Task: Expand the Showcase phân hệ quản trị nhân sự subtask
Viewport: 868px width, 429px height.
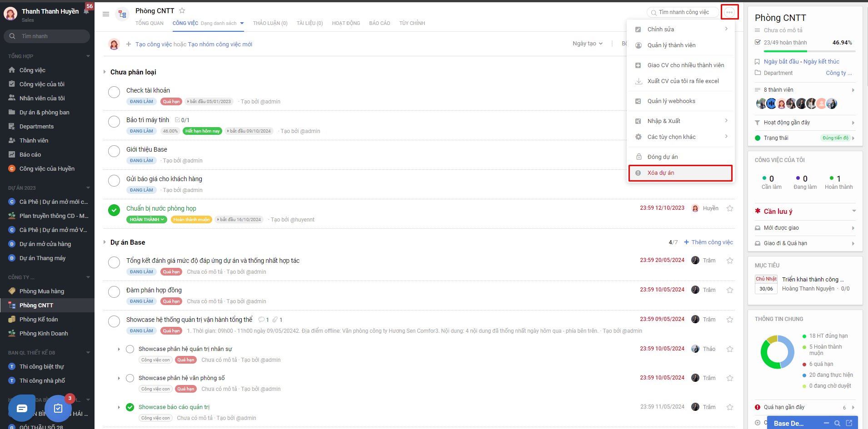Action: 119,349
